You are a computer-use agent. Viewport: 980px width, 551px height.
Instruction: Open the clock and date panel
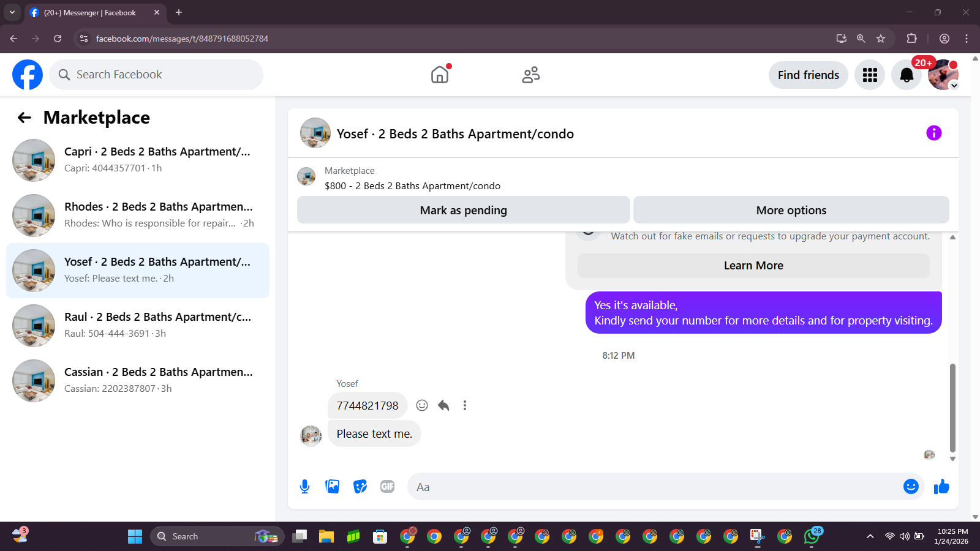pyautogui.click(x=952, y=536)
